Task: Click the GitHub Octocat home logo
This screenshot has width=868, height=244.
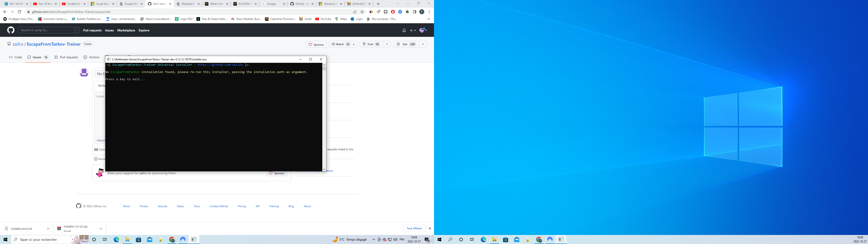Action: click(11, 30)
